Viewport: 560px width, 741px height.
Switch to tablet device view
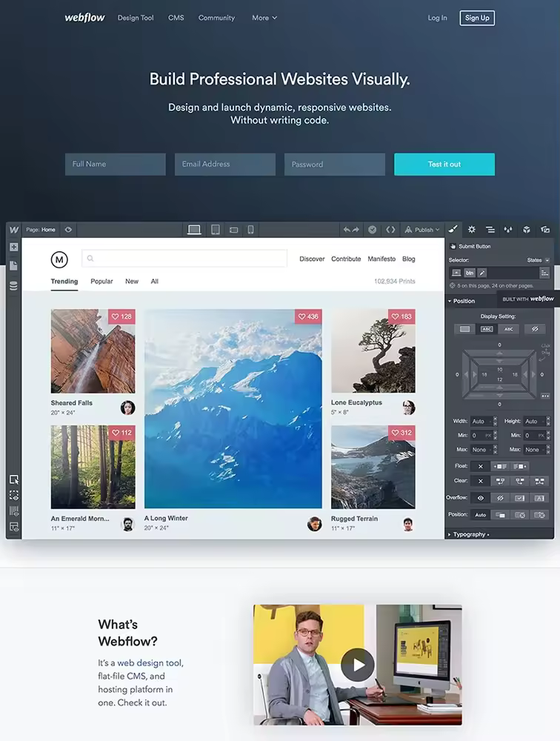coord(215,230)
